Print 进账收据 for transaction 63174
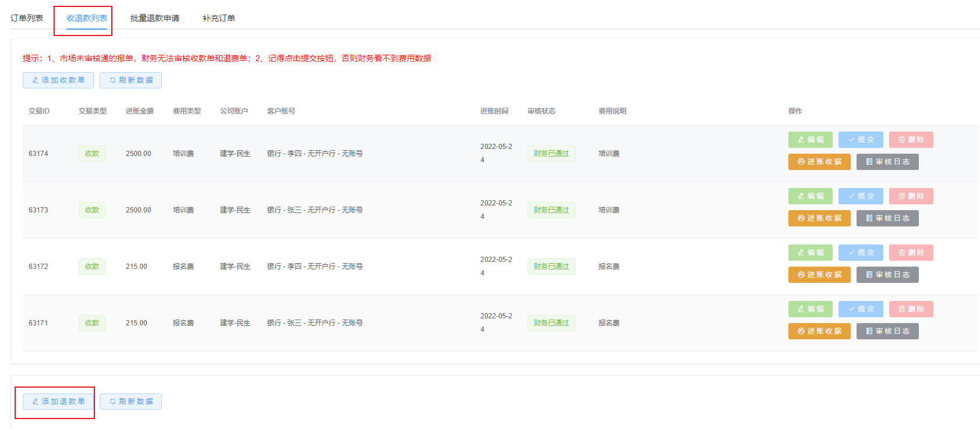Screen dimensions: 980x429 tap(819, 162)
